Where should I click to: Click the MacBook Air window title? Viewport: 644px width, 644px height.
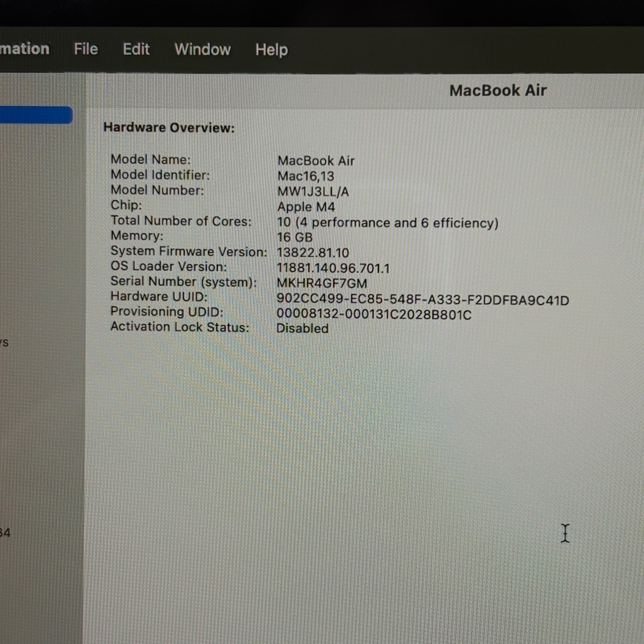pyautogui.click(x=498, y=91)
